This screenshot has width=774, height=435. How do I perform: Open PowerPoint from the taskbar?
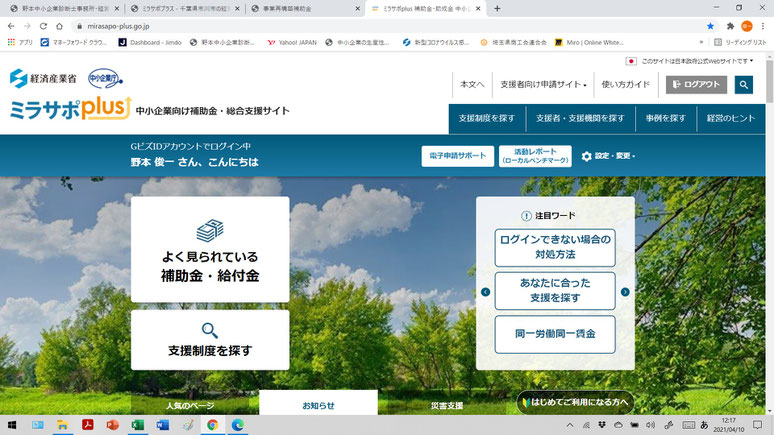[113, 425]
